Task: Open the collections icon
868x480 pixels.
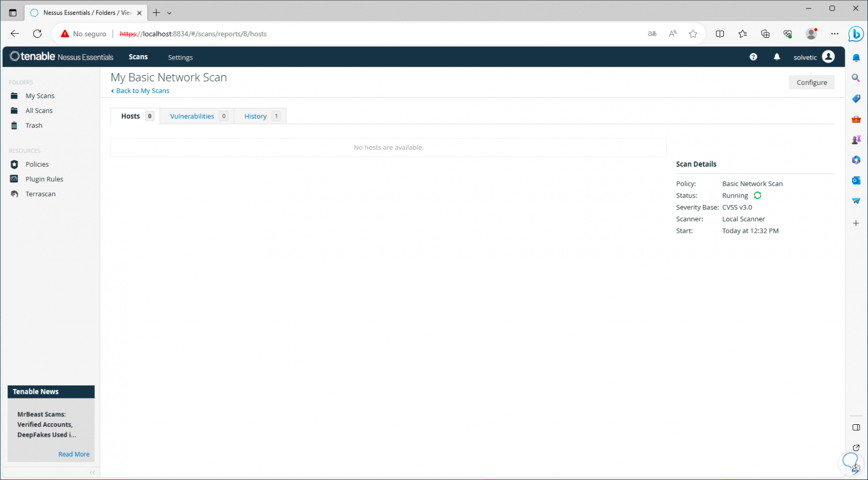Action: (765, 34)
